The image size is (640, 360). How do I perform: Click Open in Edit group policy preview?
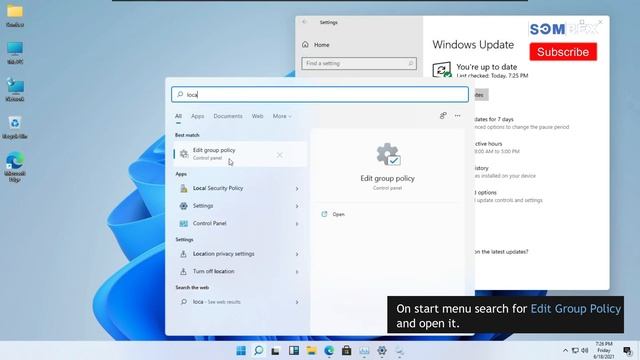click(x=338, y=214)
